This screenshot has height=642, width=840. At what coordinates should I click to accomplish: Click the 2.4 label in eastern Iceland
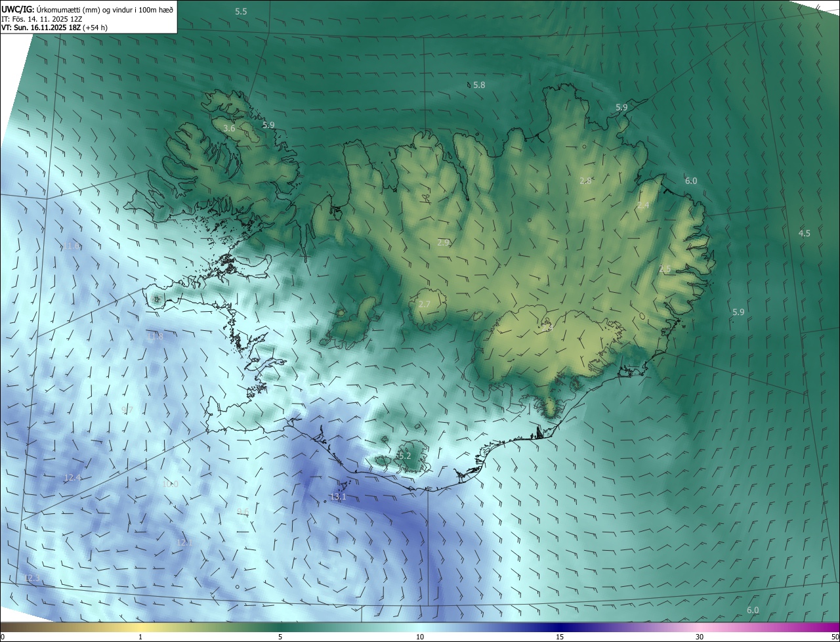(643, 205)
